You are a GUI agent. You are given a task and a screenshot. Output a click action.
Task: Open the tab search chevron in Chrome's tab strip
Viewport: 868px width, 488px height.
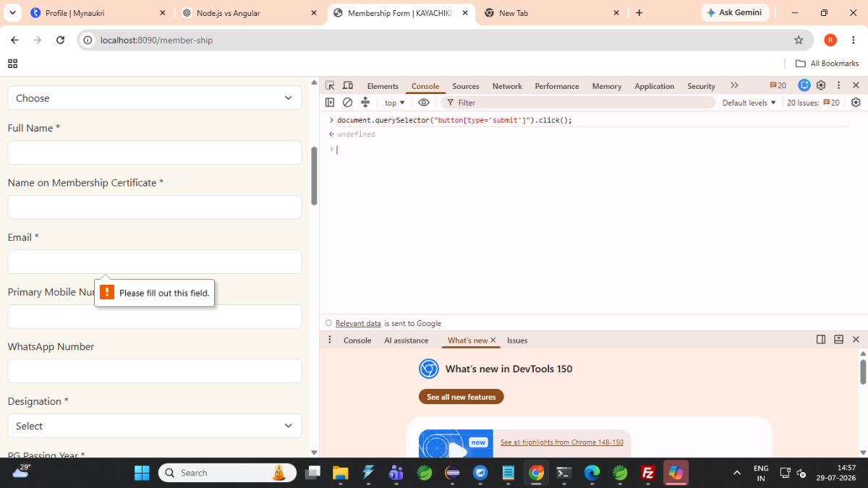[12, 13]
